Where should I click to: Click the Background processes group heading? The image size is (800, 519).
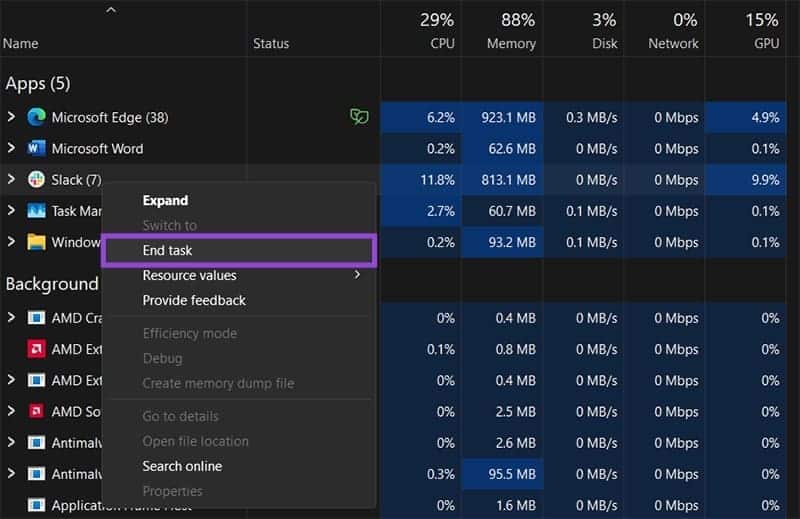tap(52, 284)
